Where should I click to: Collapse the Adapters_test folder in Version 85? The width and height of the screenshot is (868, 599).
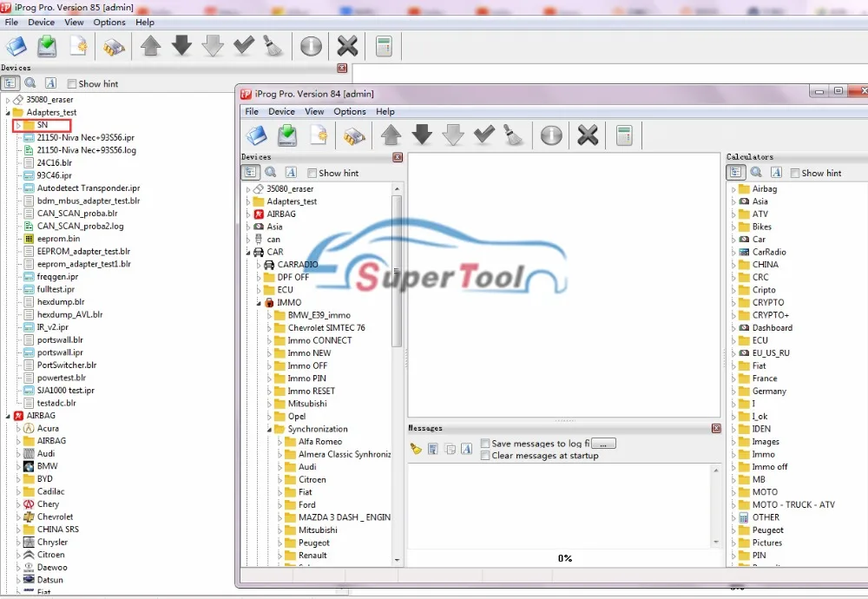(8, 112)
